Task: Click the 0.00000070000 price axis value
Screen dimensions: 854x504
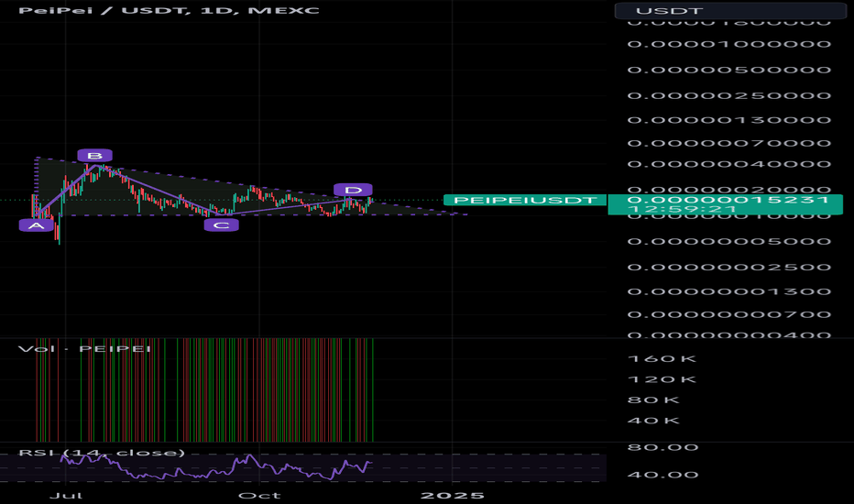Action: (729, 144)
